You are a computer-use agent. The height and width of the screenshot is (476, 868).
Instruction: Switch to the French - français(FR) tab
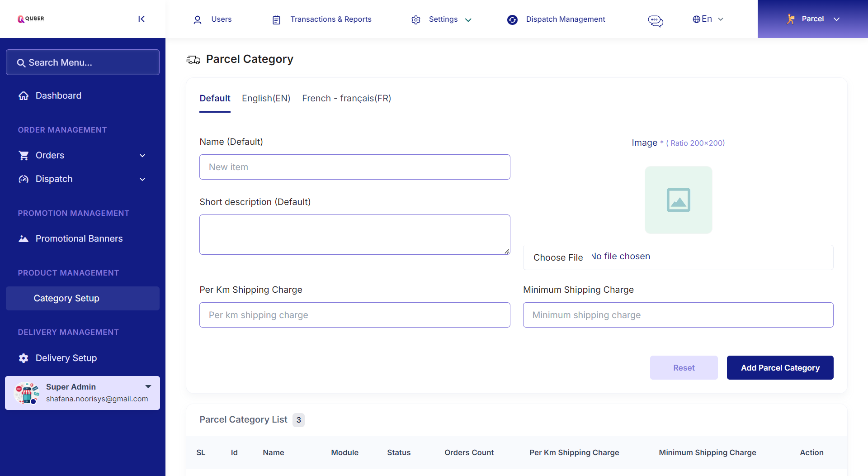pos(346,98)
